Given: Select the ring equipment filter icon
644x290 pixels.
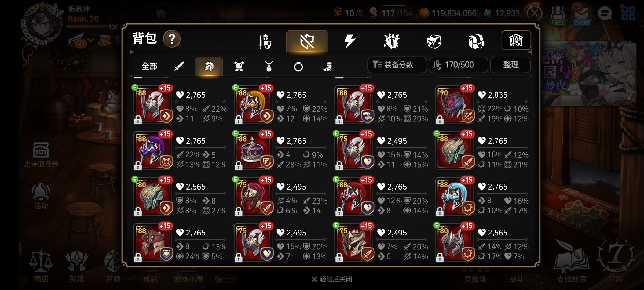Looking at the screenshot, I should 298,66.
